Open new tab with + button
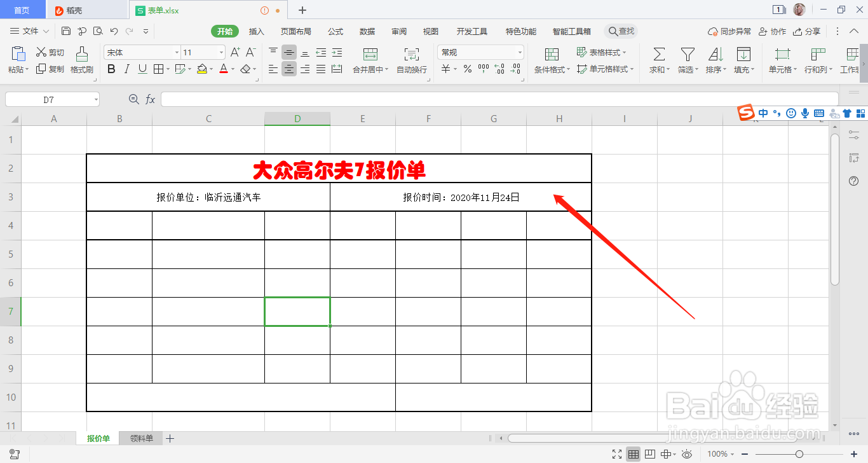868x463 pixels. click(x=302, y=10)
